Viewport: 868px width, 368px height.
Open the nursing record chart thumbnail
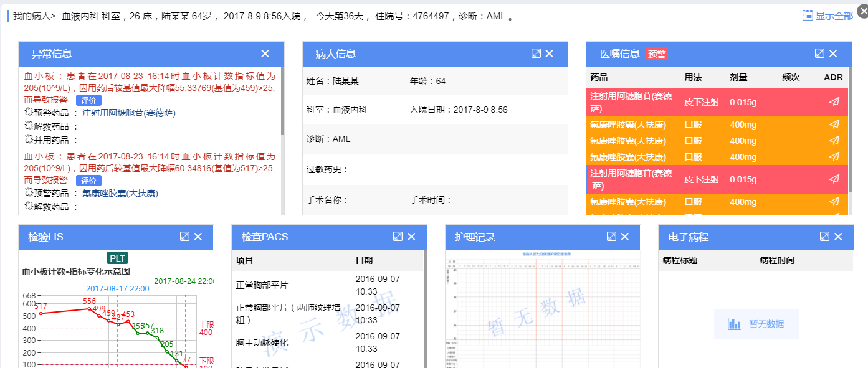pyautogui.click(x=543, y=308)
